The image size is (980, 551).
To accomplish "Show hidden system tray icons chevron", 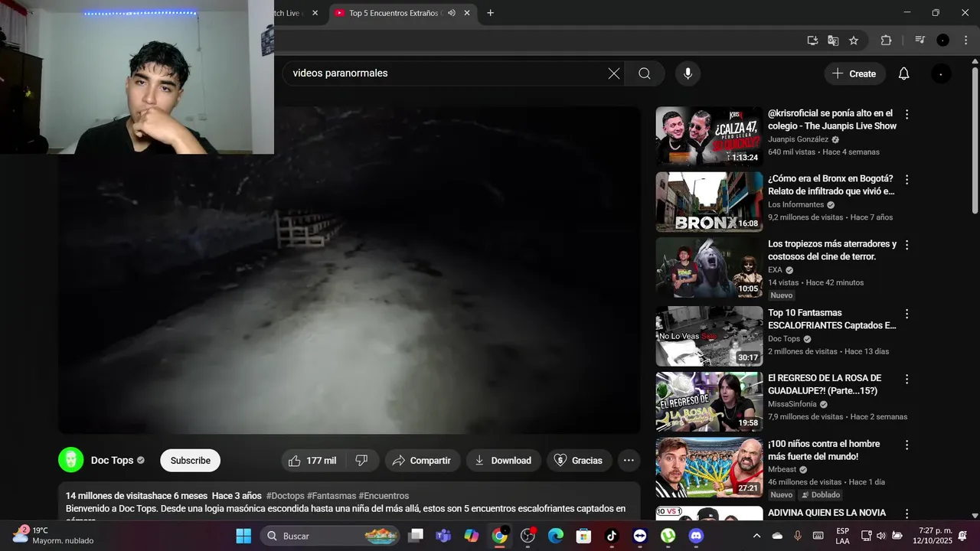I will click(757, 536).
